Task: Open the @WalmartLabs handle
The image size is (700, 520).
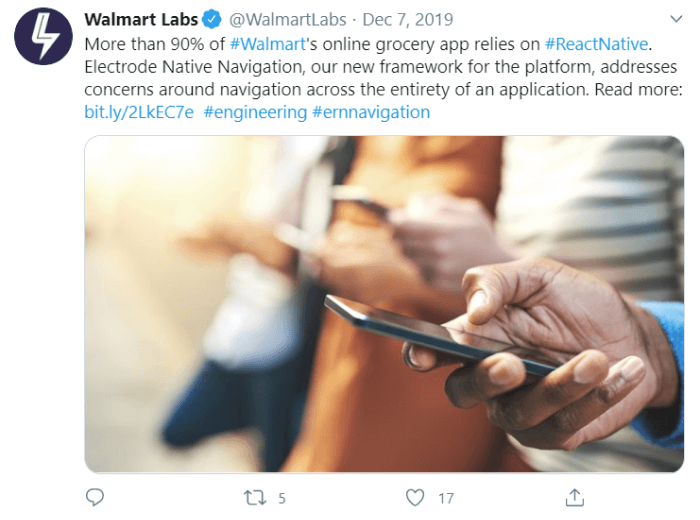Action: (x=288, y=19)
